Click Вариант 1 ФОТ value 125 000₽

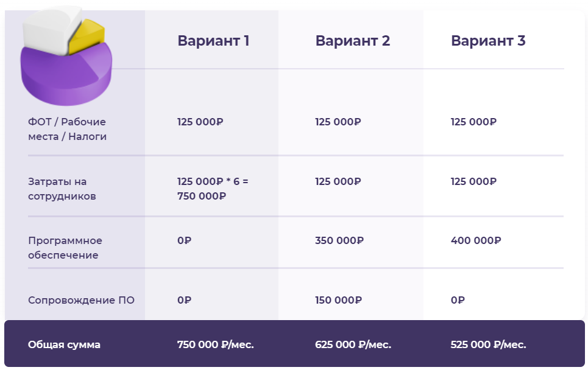(200, 122)
